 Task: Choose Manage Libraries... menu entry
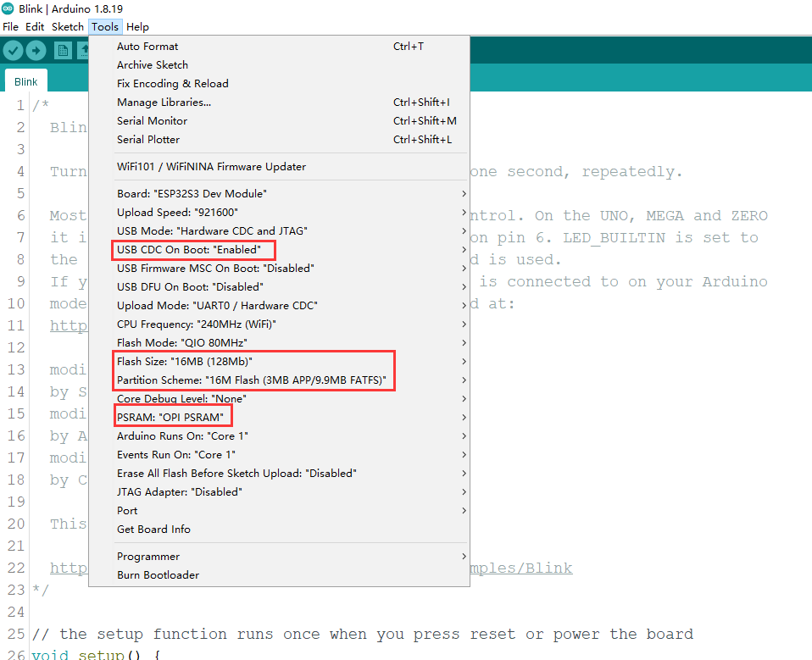point(164,103)
